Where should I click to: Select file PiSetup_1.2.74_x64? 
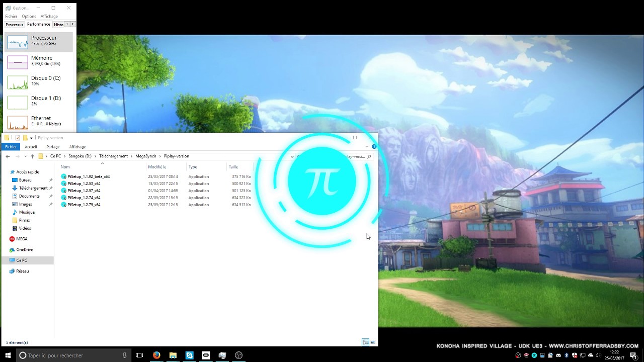(x=84, y=198)
